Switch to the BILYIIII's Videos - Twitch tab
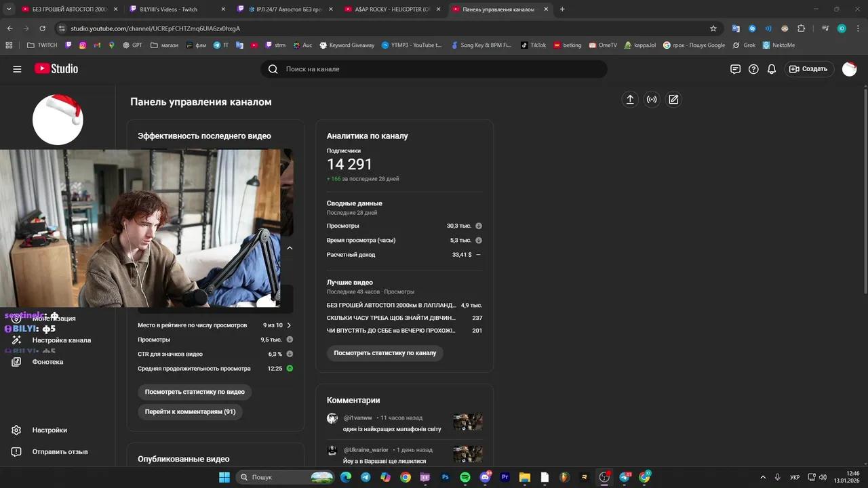 178,9
